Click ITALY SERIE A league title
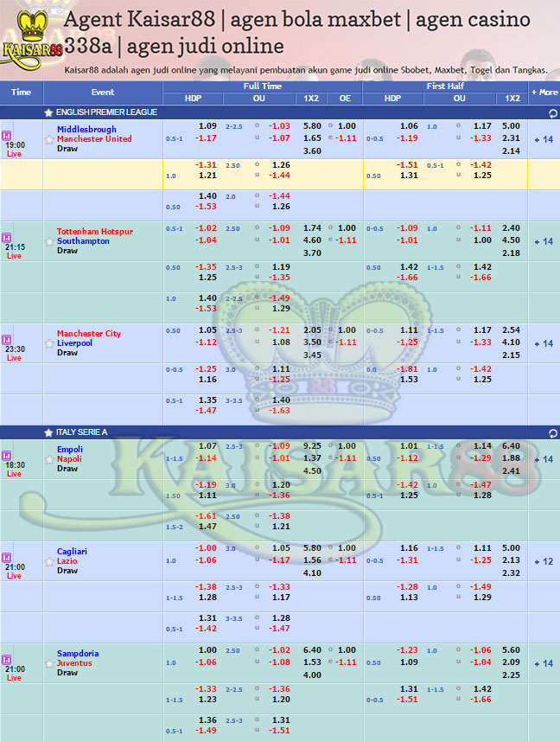Image resolution: width=560 pixels, height=742 pixels. pos(82,432)
